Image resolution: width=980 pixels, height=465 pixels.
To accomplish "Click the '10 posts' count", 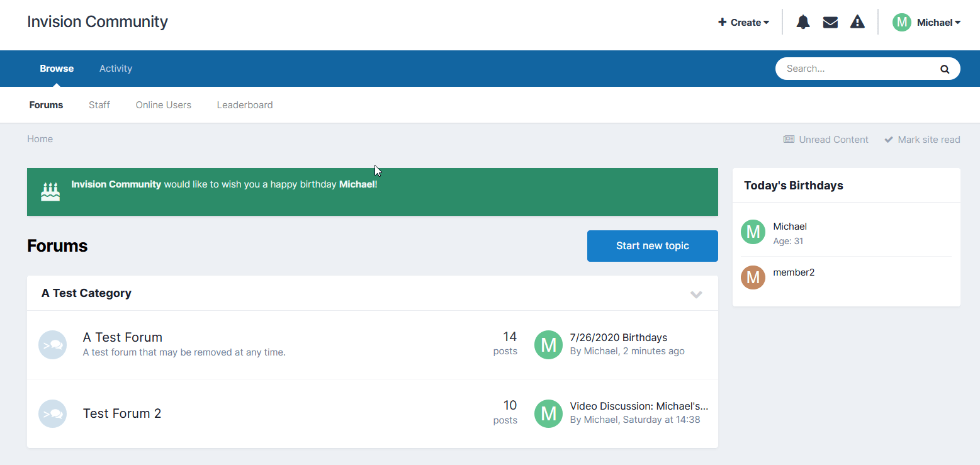I will pyautogui.click(x=505, y=413).
